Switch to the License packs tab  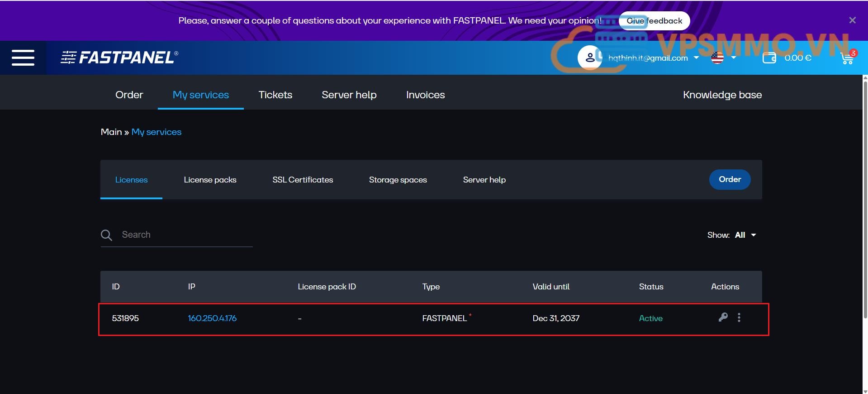click(x=210, y=180)
